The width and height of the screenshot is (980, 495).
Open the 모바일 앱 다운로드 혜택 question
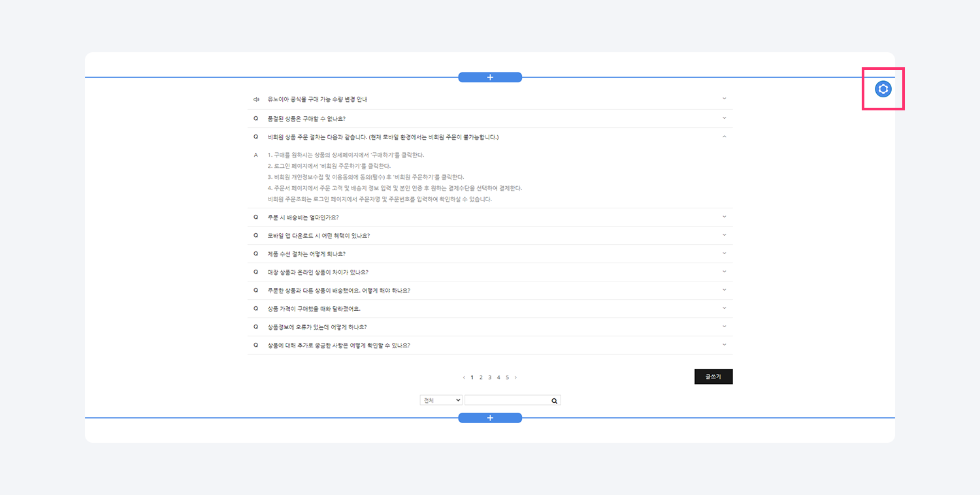click(x=319, y=235)
